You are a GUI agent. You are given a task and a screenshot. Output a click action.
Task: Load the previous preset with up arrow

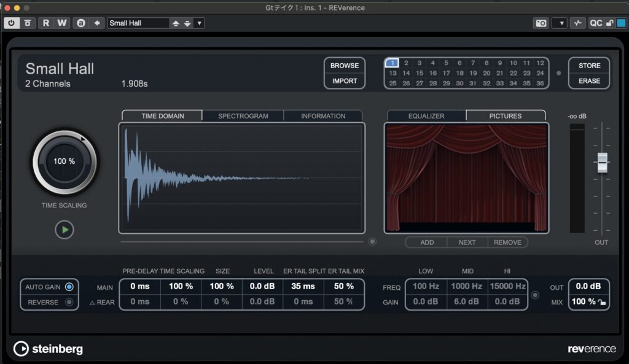point(176,23)
